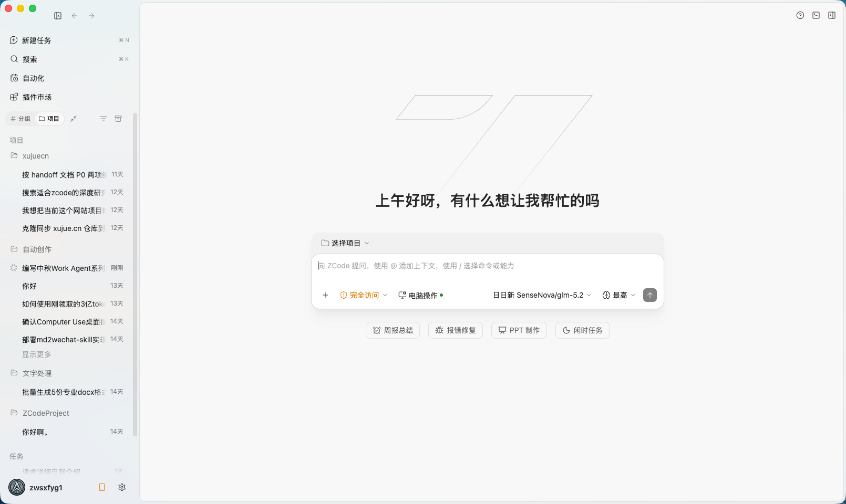This screenshot has width=846, height=504.
Task: Select the 闲时任务 quick prompt
Action: [x=582, y=330]
